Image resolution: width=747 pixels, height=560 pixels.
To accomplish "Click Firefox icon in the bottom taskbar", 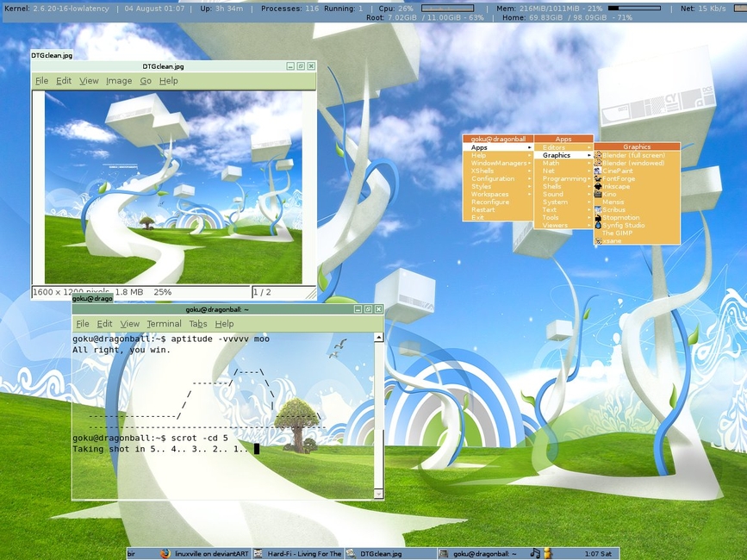I will 165,553.
